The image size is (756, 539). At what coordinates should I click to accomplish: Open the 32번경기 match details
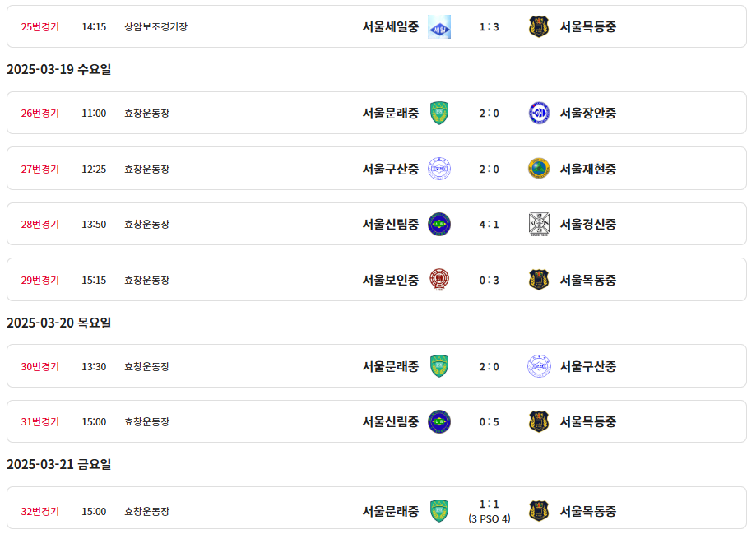pyautogui.click(x=40, y=511)
